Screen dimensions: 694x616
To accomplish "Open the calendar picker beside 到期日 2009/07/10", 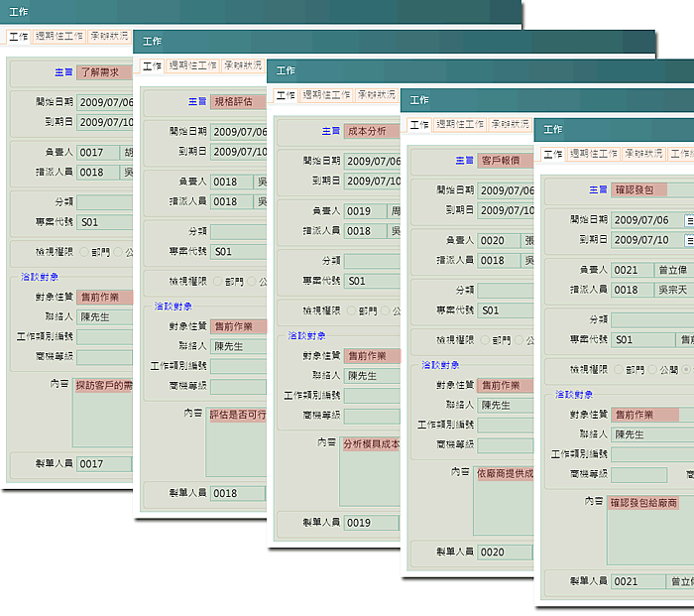I will click(689, 240).
